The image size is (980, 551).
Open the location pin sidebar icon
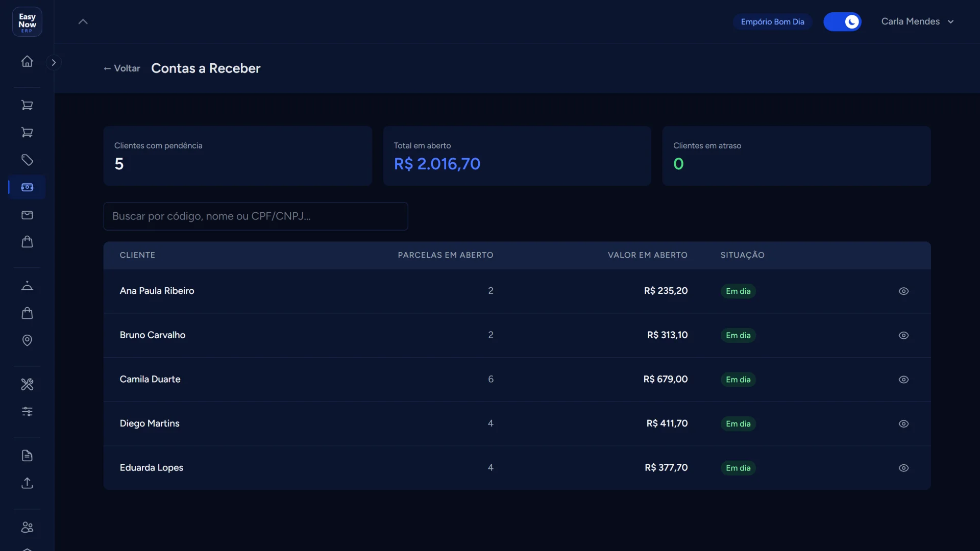click(x=27, y=340)
